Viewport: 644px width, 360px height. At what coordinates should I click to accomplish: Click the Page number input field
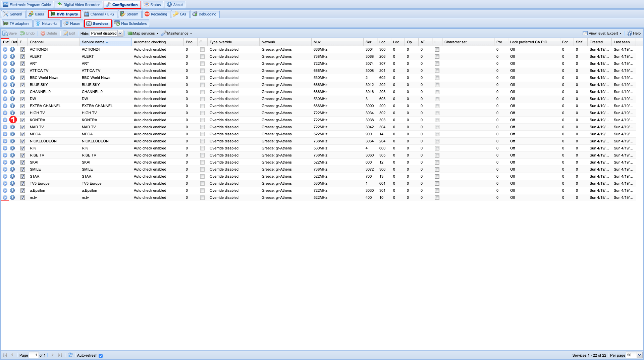click(34, 355)
